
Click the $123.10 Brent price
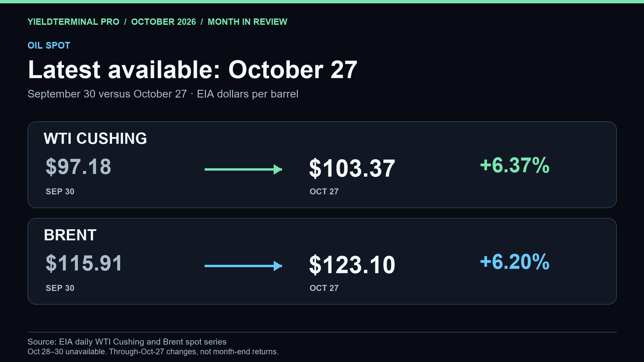(352, 265)
